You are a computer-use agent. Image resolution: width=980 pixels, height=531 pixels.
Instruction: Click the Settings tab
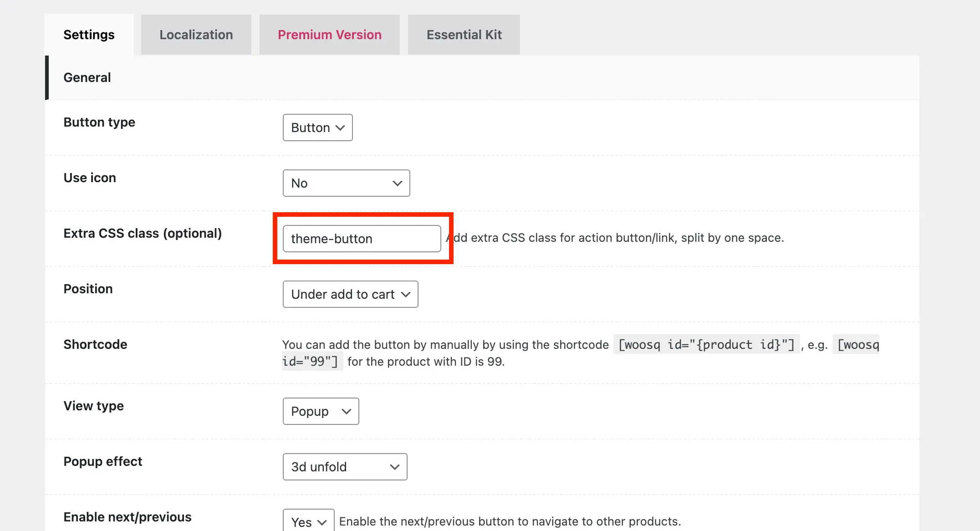(x=89, y=35)
